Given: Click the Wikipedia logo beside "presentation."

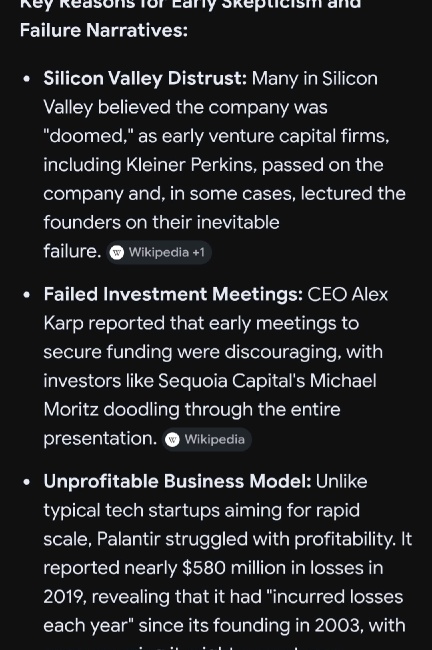Looking at the screenshot, I should point(172,439).
